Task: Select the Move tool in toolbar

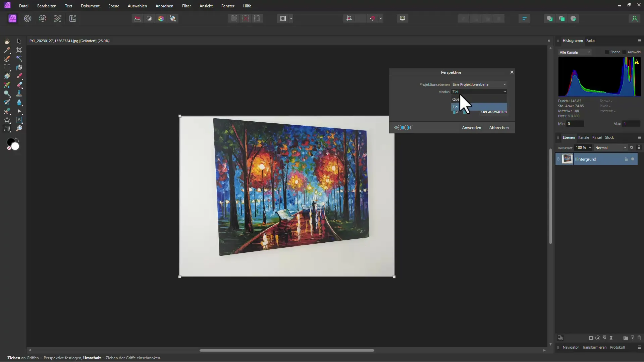Action: point(19,41)
